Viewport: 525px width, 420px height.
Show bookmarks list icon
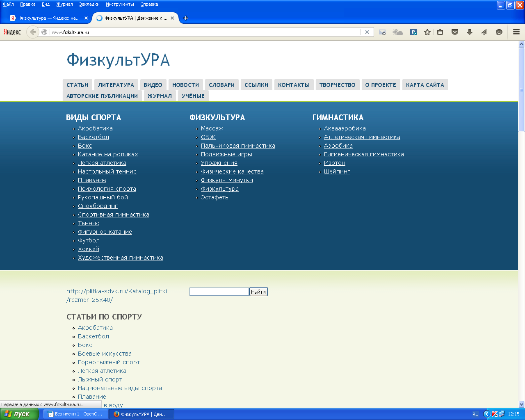(x=440, y=32)
